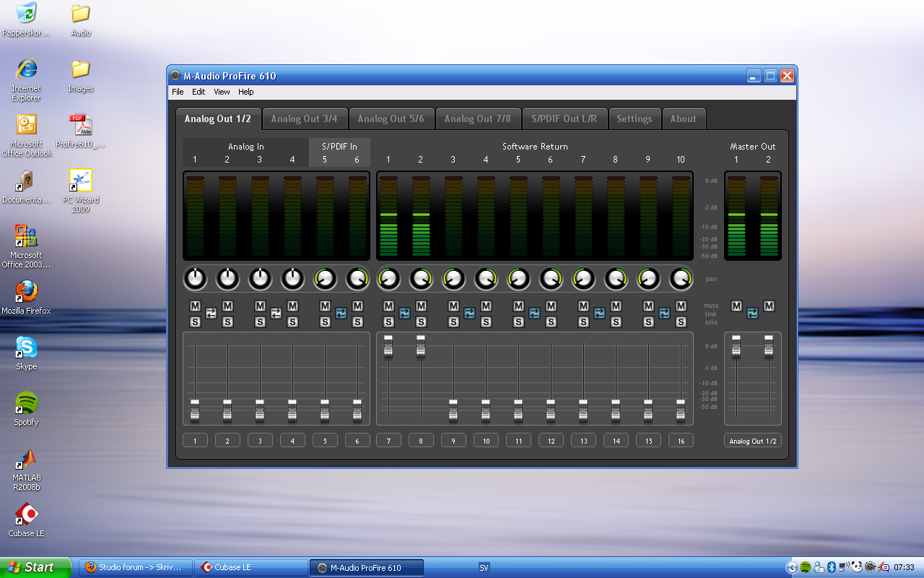
Task: Open the Help menu
Action: [x=246, y=92]
